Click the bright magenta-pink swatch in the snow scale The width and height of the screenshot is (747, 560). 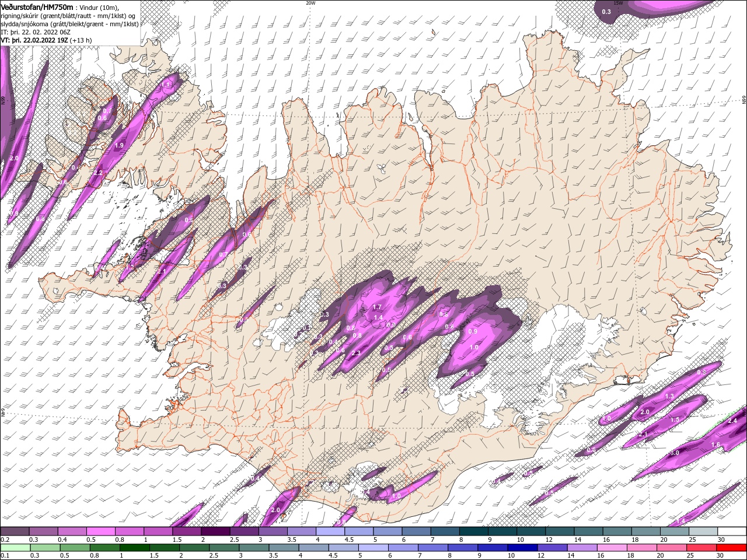(x=100, y=531)
